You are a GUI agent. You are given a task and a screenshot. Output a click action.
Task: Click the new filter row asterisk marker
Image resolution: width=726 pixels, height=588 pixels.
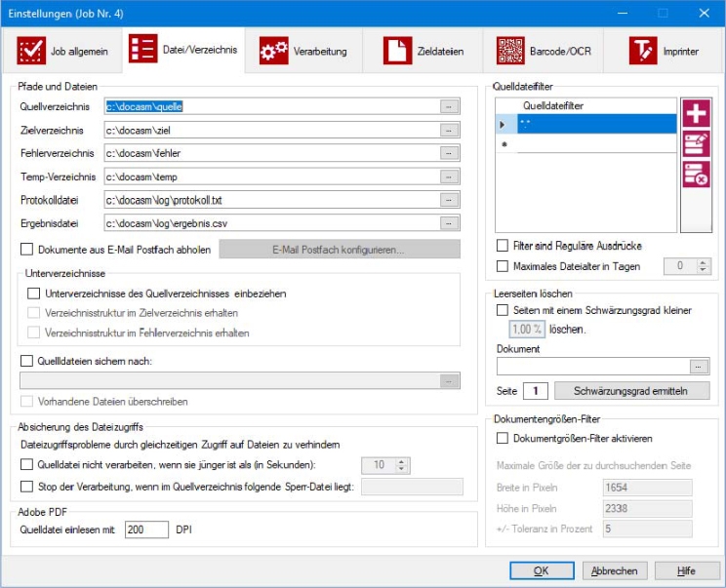click(504, 144)
